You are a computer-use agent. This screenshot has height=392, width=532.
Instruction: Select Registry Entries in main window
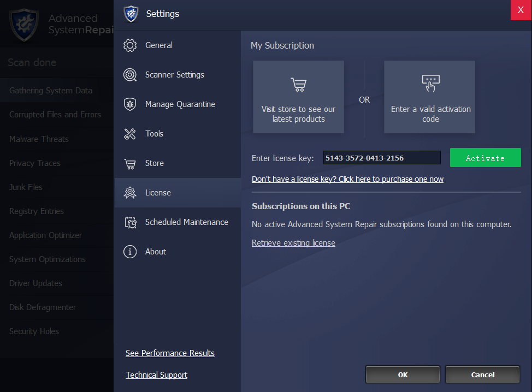[57, 211]
